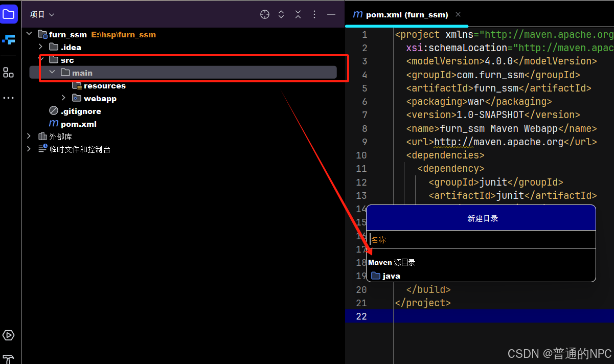Click the closing </build> tag

(428, 289)
